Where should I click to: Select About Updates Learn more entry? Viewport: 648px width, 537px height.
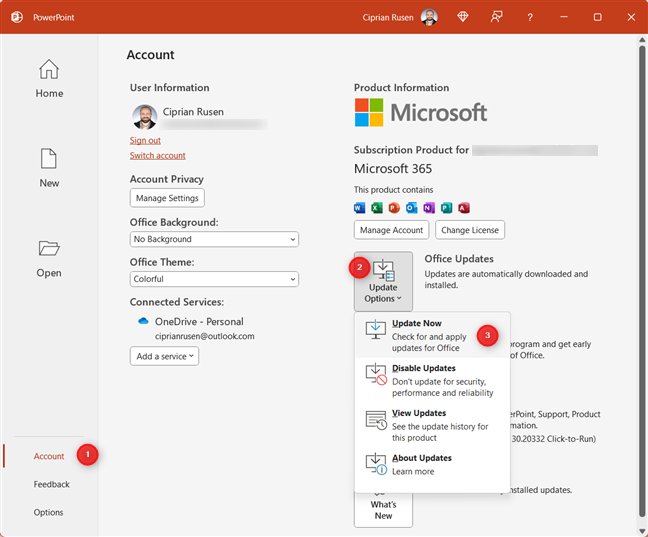coord(432,465)
